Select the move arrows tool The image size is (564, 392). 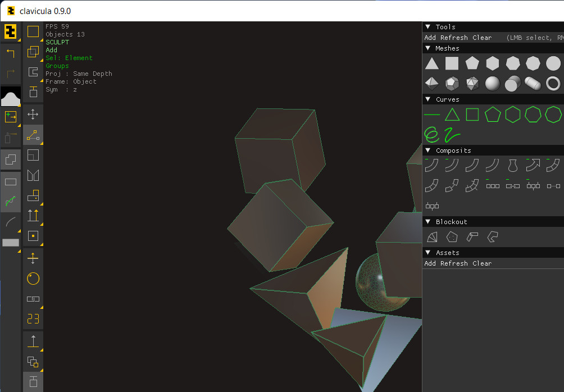[x=33, y=115]
